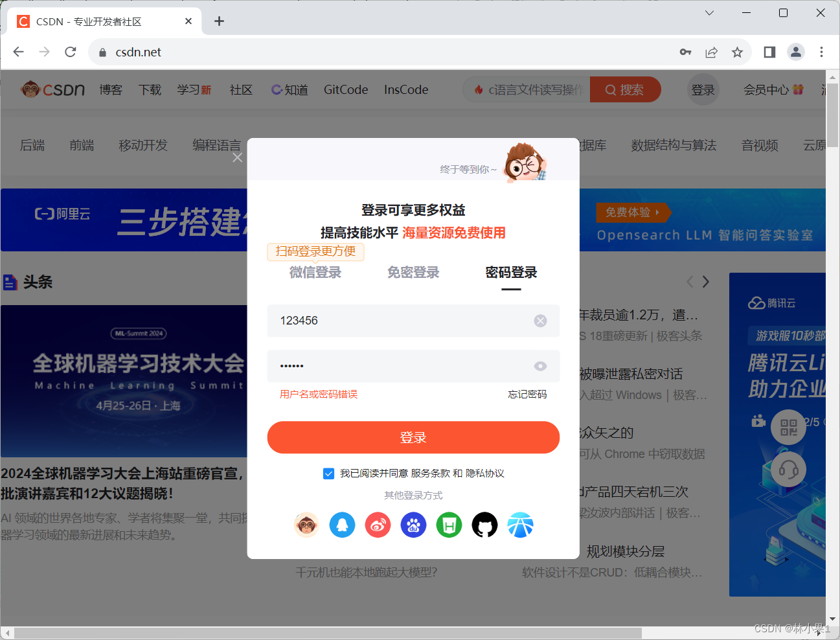Select the 密码登录 tab
Image resolution: width=840 pixels, height=640 pixels.
coord(511,273)
